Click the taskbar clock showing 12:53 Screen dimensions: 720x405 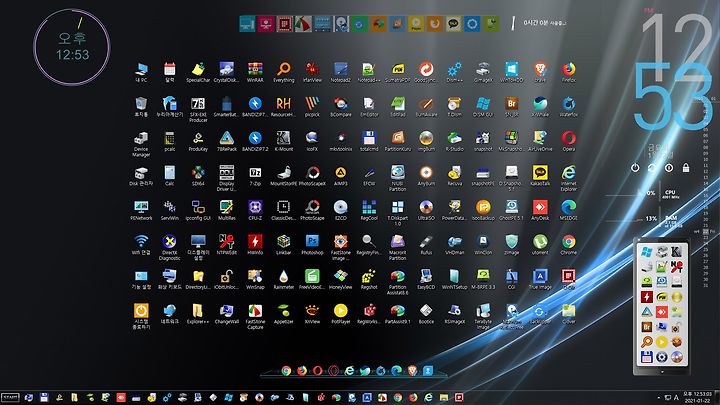697,397
